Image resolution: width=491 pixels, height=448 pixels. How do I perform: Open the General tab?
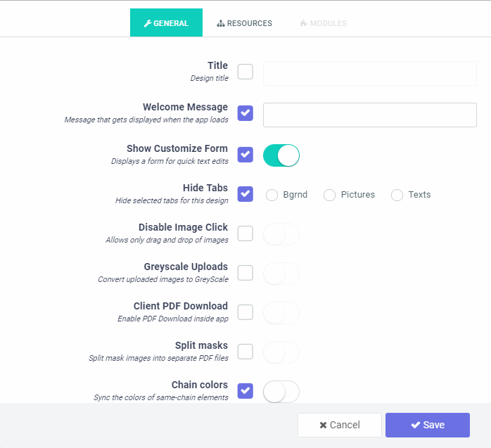(166, 23)
